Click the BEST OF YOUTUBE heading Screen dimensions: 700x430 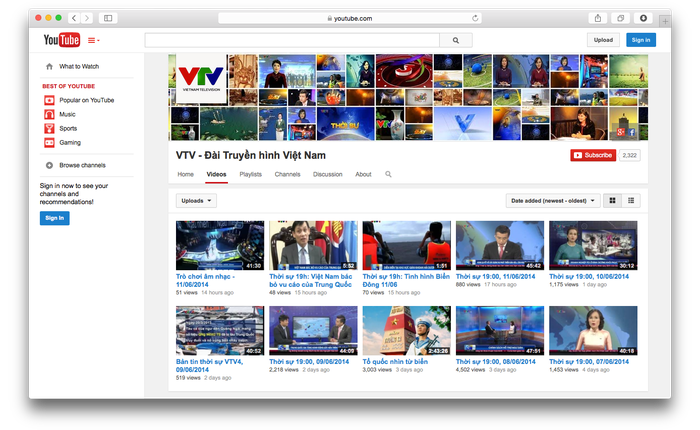[69, 86]
